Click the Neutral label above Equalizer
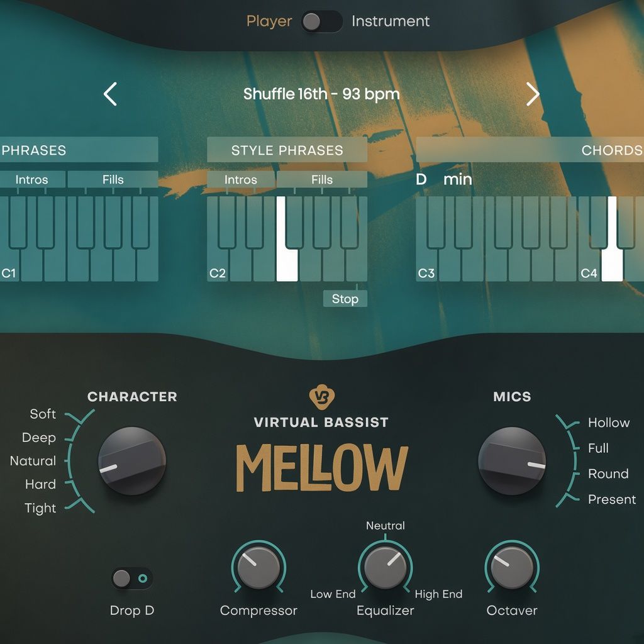 (x=386, y=525)
